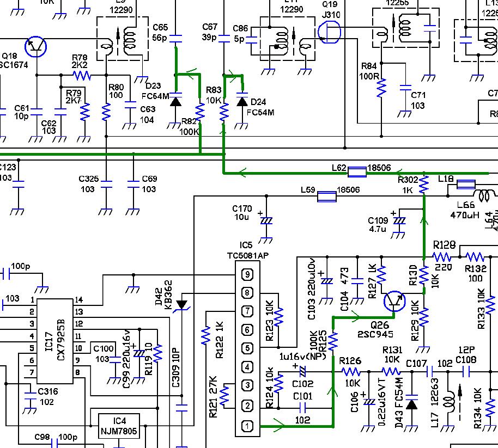Select the L18 ferrite bead symbol
The image size is (498, 448).
tap(466, 185)
